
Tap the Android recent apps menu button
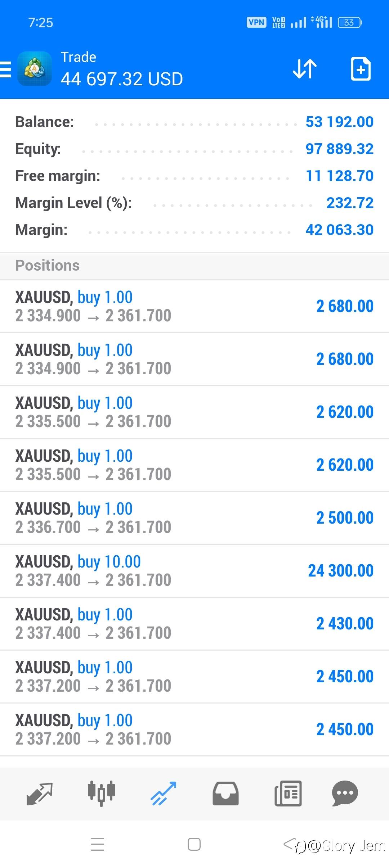tap(98, 844)
